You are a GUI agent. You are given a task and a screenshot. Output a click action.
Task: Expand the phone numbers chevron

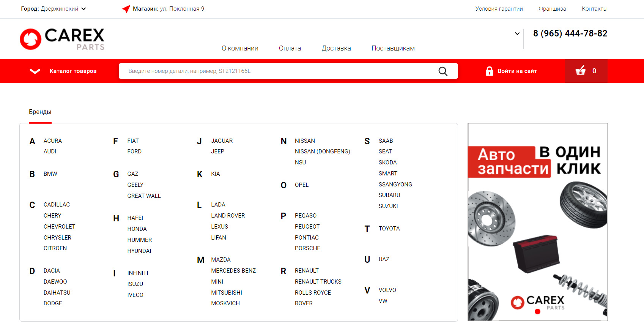517,34
